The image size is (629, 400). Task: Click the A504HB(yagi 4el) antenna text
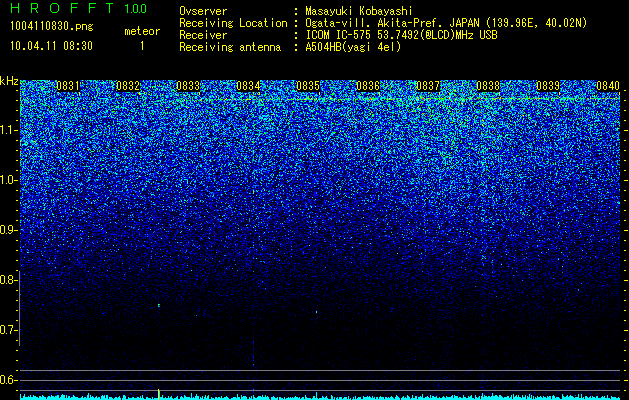353,47
